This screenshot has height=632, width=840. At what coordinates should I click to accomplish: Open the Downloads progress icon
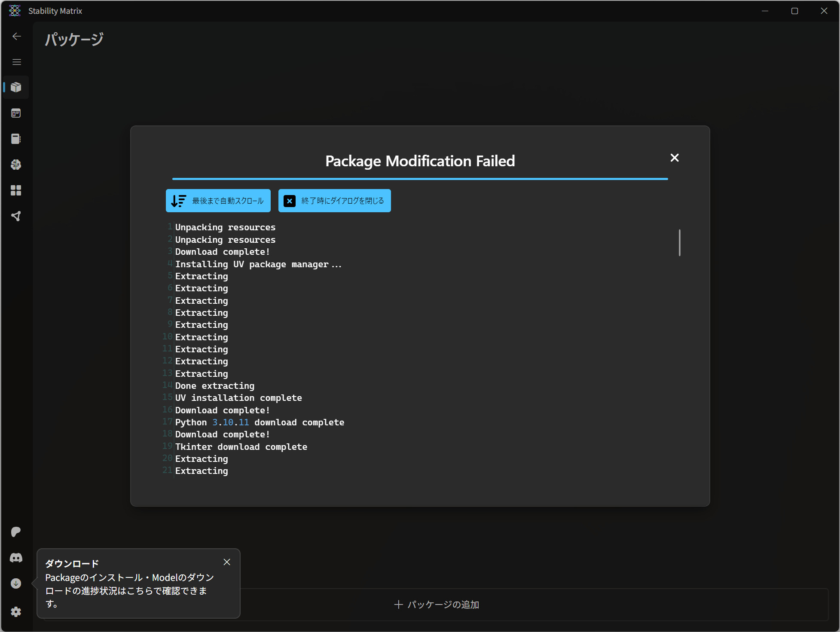pyautogui.click(x=16, y=583)
